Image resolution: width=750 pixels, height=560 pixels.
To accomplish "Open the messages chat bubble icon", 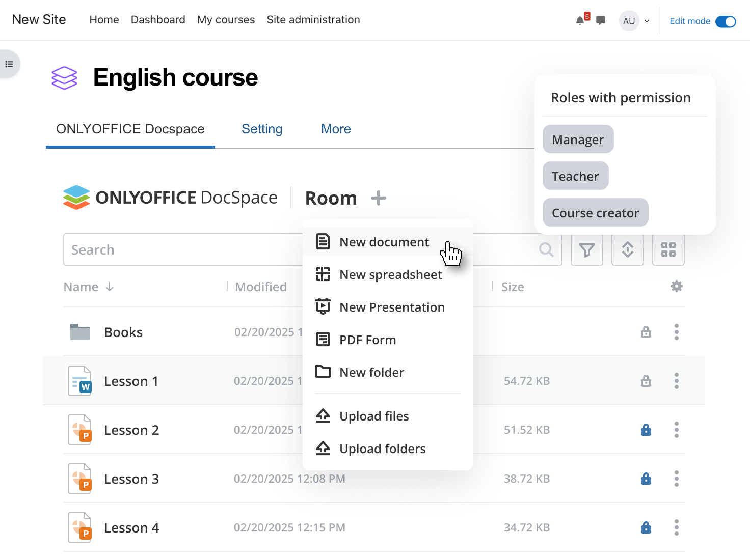I will (601, 21).
